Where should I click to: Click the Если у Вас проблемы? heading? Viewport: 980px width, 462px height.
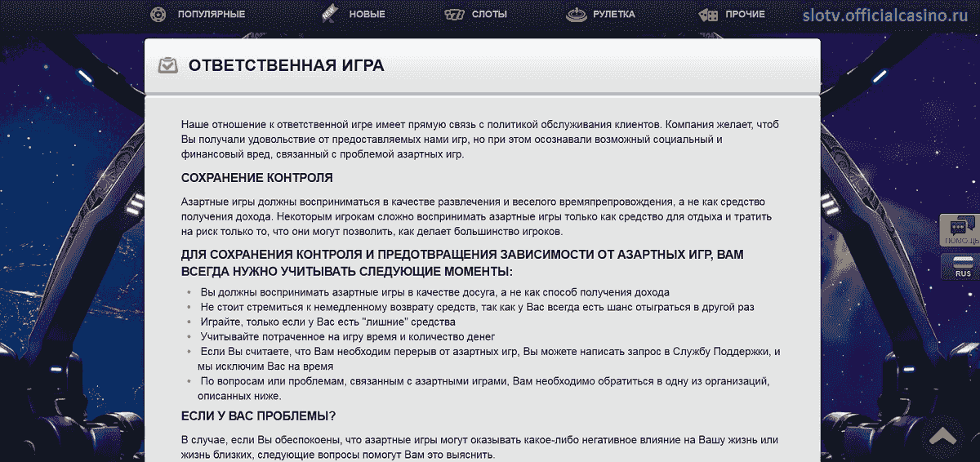(258, 415)
